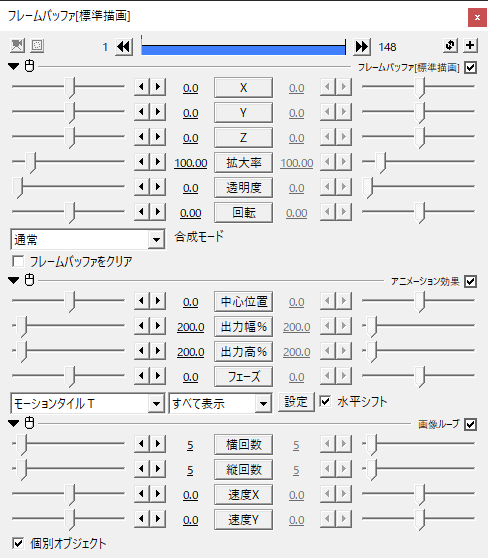The height and width of the screenshot is (558, 488).
Task: Click the 出力幅% button
Action: pyautogui.click(x=243, y=326)
